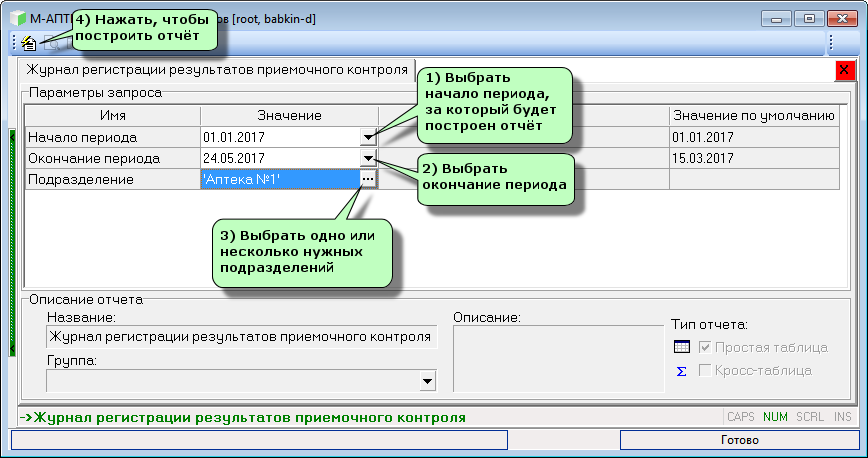Close the report tab with the red X
This screenshot has height=458, width=868.
(x=844, y=70)
